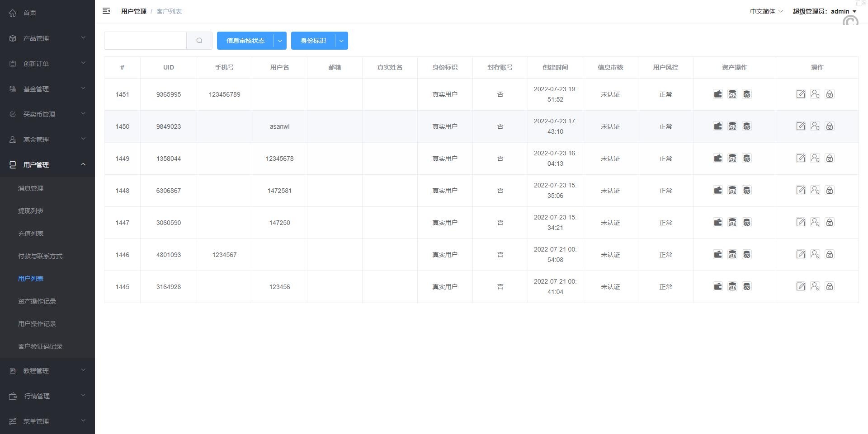Click the coin stack icon for user asanwl

pos(732,126)
